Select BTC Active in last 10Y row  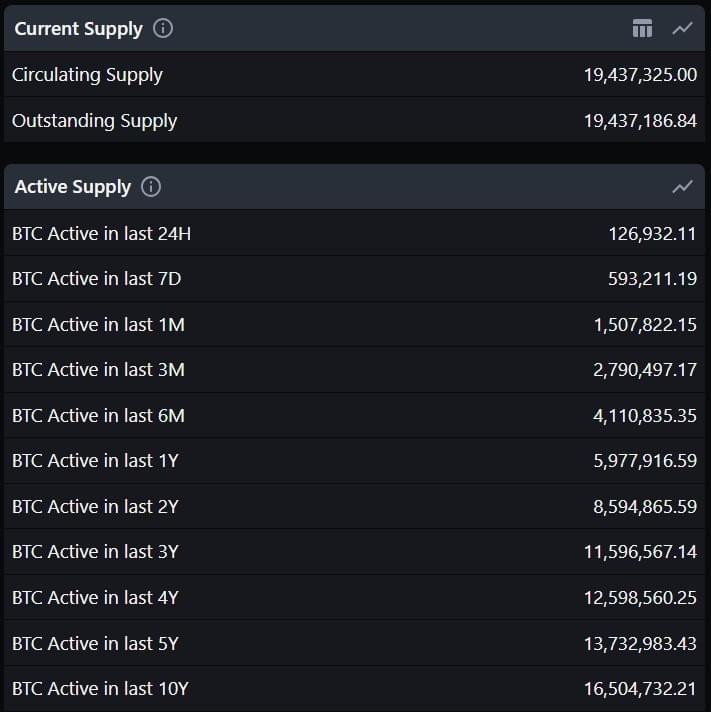[354, 688]
